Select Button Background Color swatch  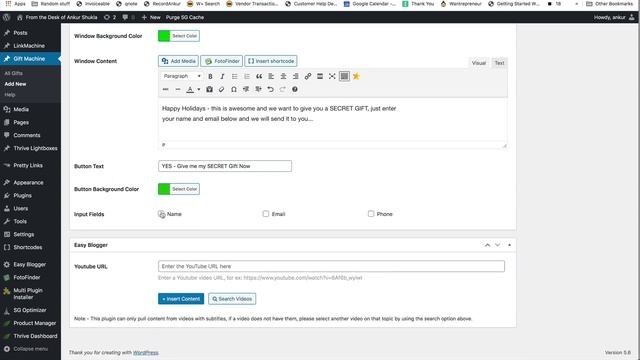pyautogui.click(x=164, y=189)
